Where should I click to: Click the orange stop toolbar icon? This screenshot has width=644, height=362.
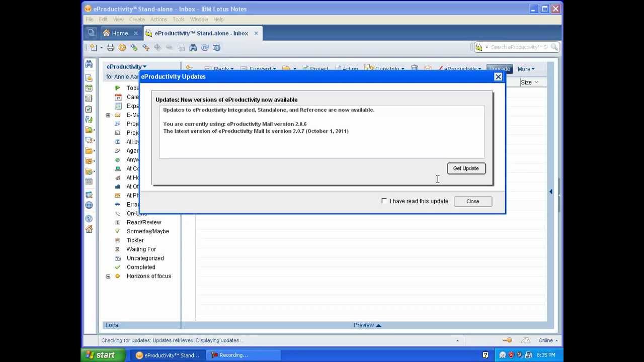pos(122,48)
